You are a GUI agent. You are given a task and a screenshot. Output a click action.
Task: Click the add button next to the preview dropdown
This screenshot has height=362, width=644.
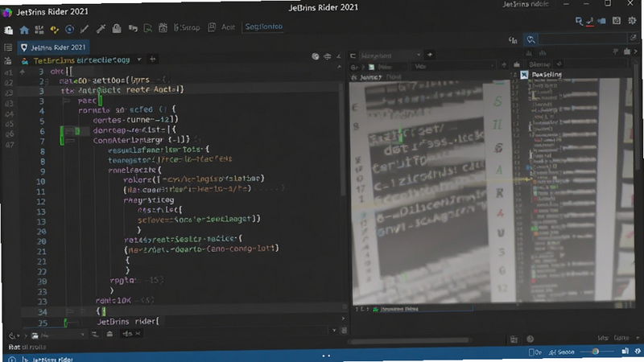[x=430, y=55]
